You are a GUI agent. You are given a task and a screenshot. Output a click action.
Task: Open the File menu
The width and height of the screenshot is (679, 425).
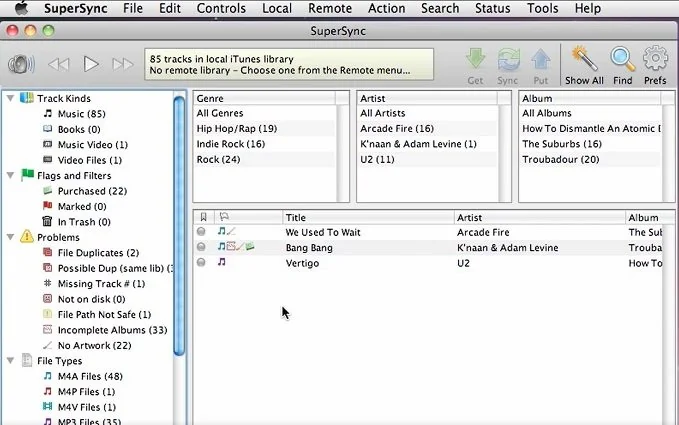coord(133,8)
